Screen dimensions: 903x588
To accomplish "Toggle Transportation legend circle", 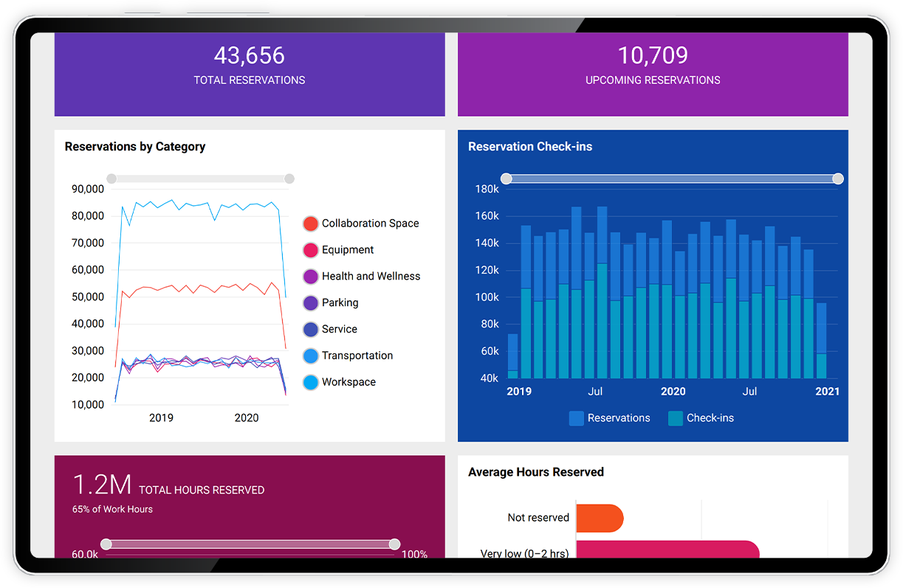I will tap(311, 356).
